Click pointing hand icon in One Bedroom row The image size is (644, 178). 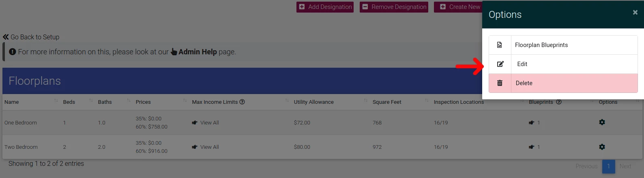(x=195, y=123)
